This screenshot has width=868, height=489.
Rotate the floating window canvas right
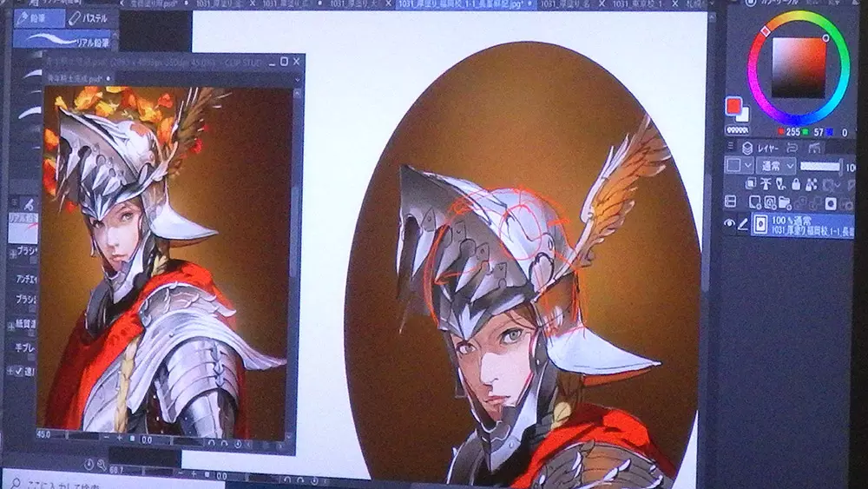click(x=224, y=444)
